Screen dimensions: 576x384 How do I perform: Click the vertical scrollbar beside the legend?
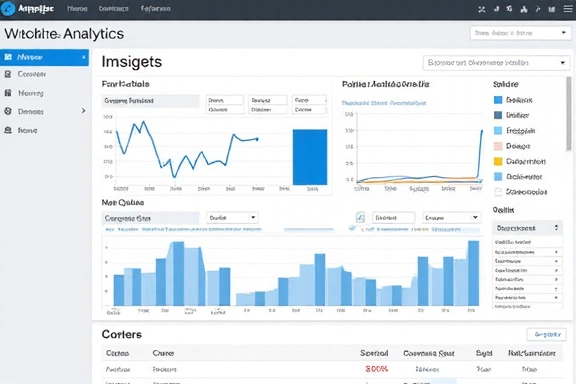point(569,114)
